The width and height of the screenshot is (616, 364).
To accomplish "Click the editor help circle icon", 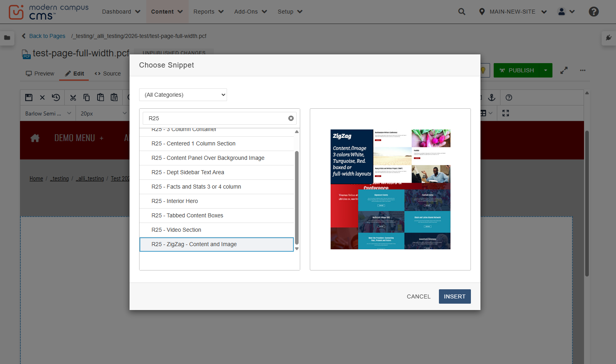I will pyautogui.click(x=509, y=97).
